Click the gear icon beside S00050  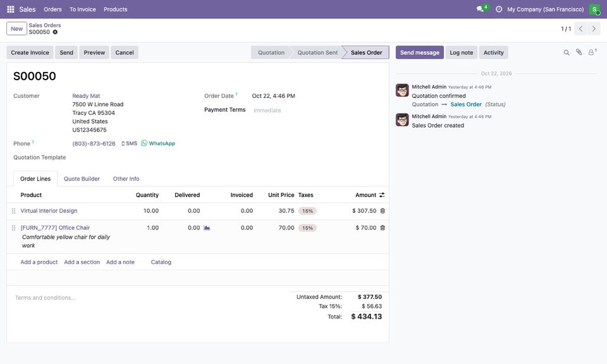[56, 32]
